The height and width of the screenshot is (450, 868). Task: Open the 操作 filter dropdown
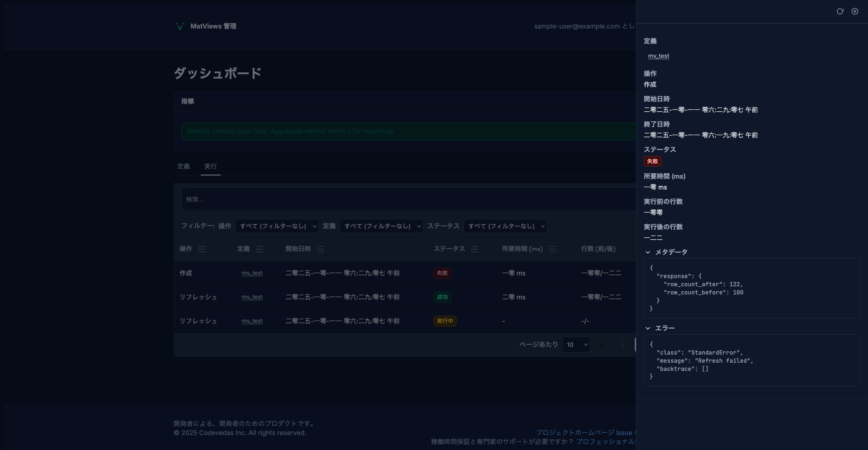tap(277, 226)
